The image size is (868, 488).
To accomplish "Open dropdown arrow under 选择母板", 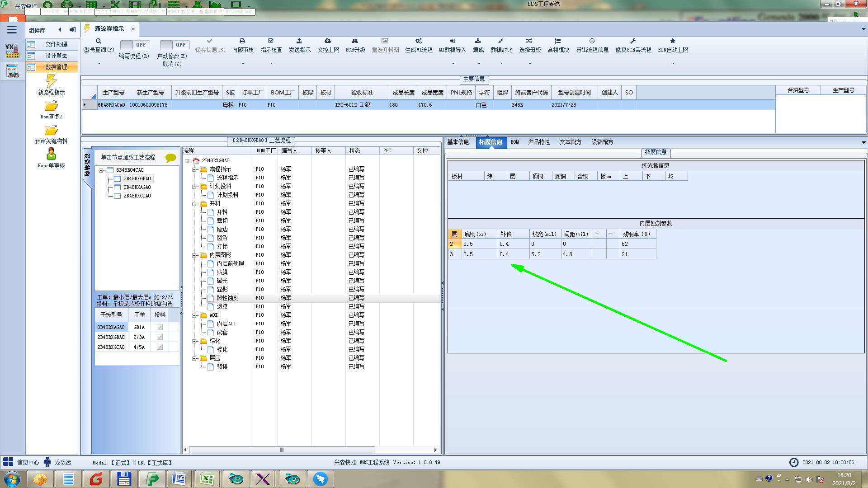I will click(530, 63).
